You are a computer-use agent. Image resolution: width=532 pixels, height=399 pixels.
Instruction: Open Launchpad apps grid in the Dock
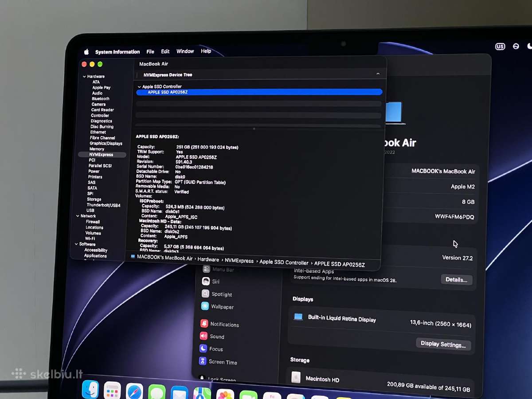click(x=112, y=391)
